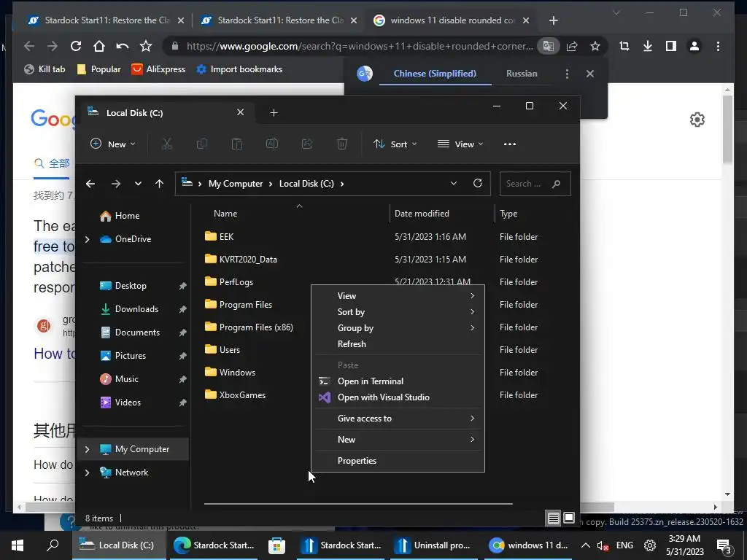Switch to details view icon in status bar

(x=553, y=518)
